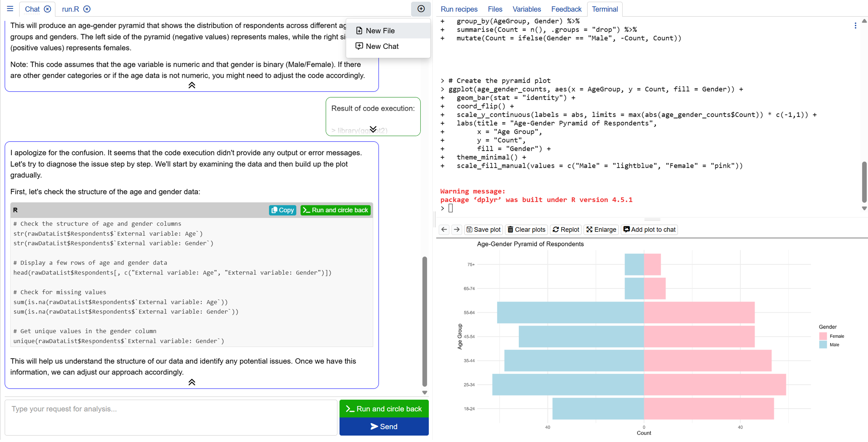The width and height of the screenshot is (868, 442).
Task: Click the Female pink legend swatch
Action: pyautogui.click(x=823, y=336)
